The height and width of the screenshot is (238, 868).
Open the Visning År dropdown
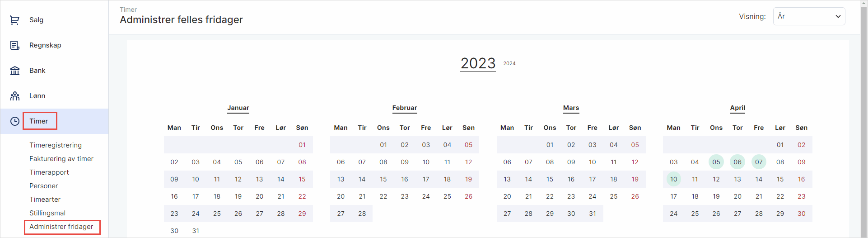tap(808, 16)
